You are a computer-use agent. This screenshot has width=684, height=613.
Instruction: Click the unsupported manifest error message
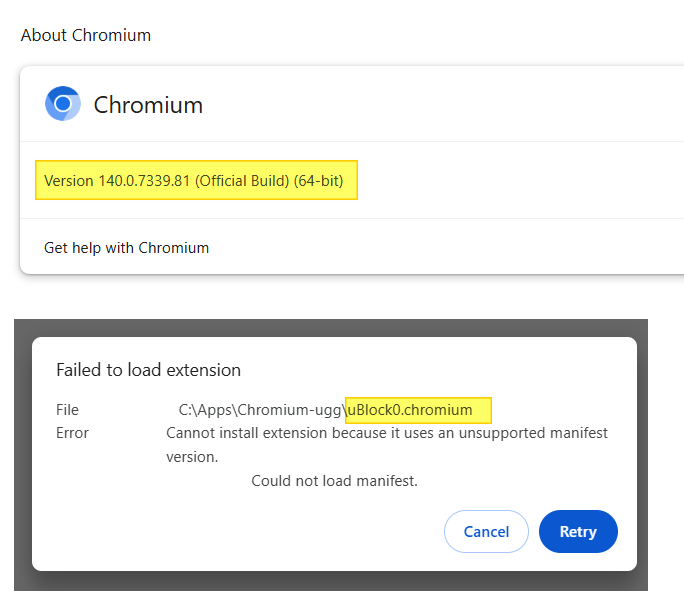[387, 445]
